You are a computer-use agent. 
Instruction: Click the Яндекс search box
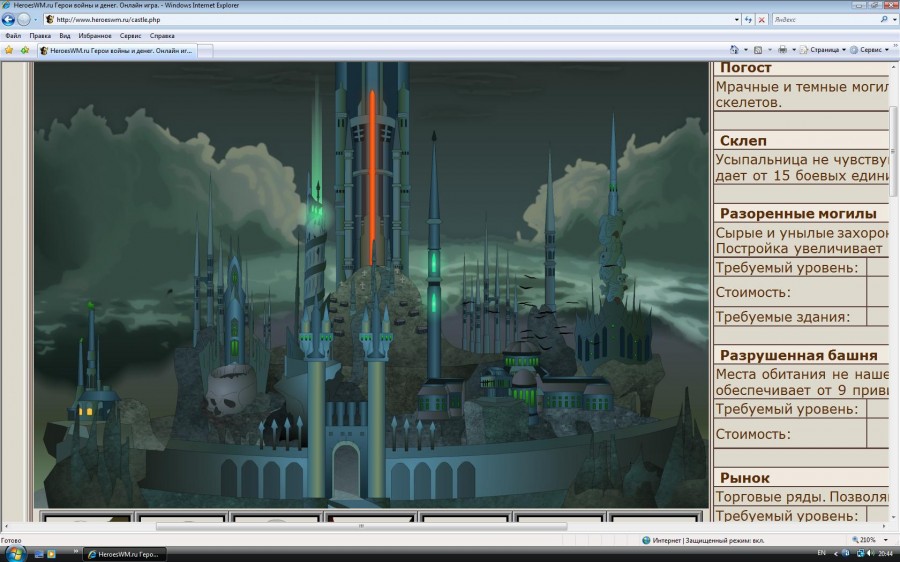825,20
